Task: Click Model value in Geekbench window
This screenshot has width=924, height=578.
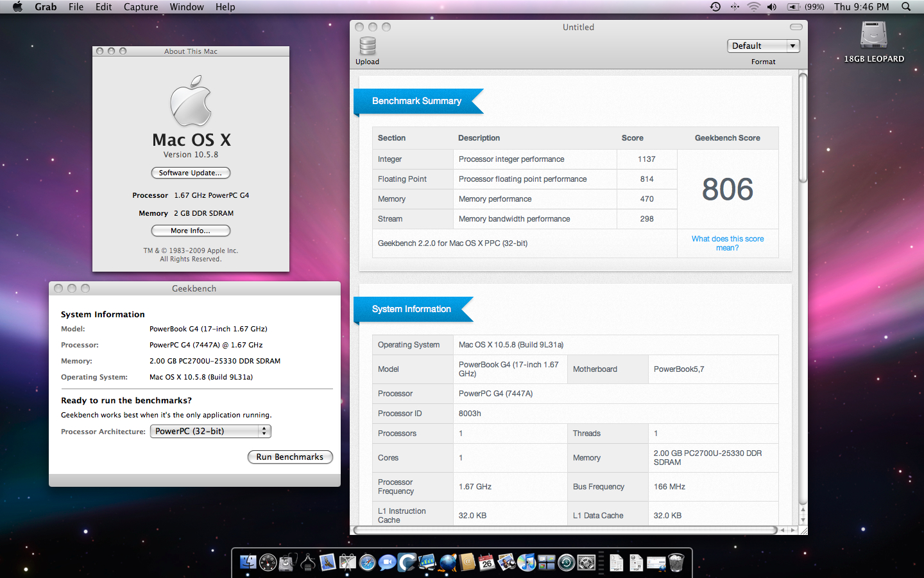Action: [x=209, y=329]
